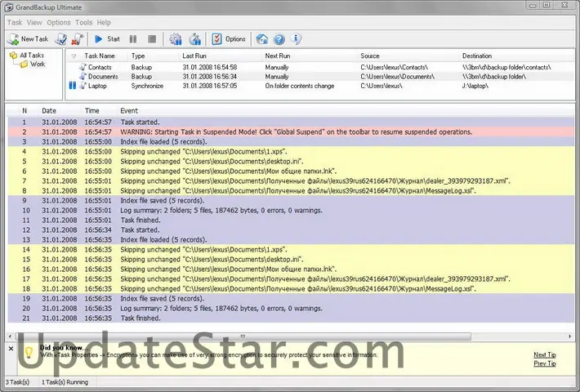Image resolution: width=580 pixels, height=392 pixels.
Task: Click the edit task icon with checkmark
Action: coord(61,39)
